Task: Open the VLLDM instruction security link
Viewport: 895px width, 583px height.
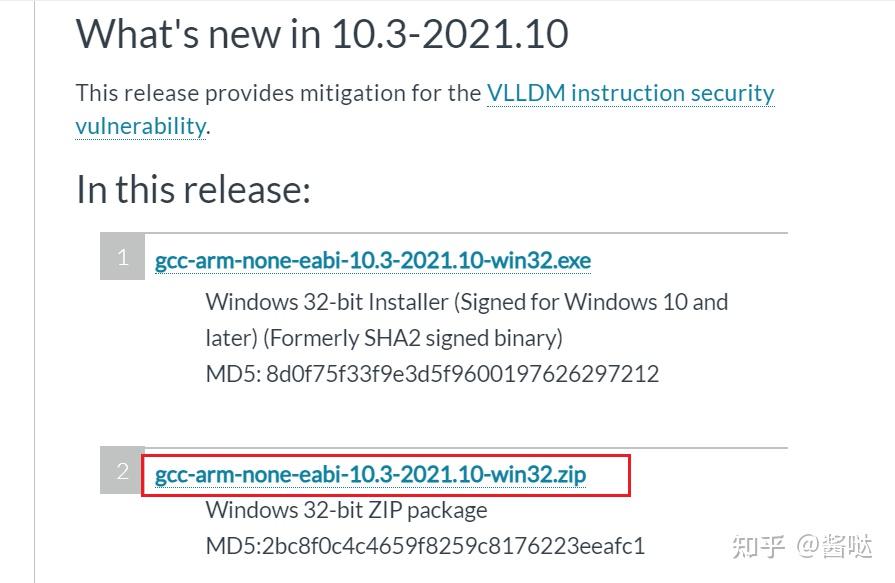Action: (x=630, y=93)
